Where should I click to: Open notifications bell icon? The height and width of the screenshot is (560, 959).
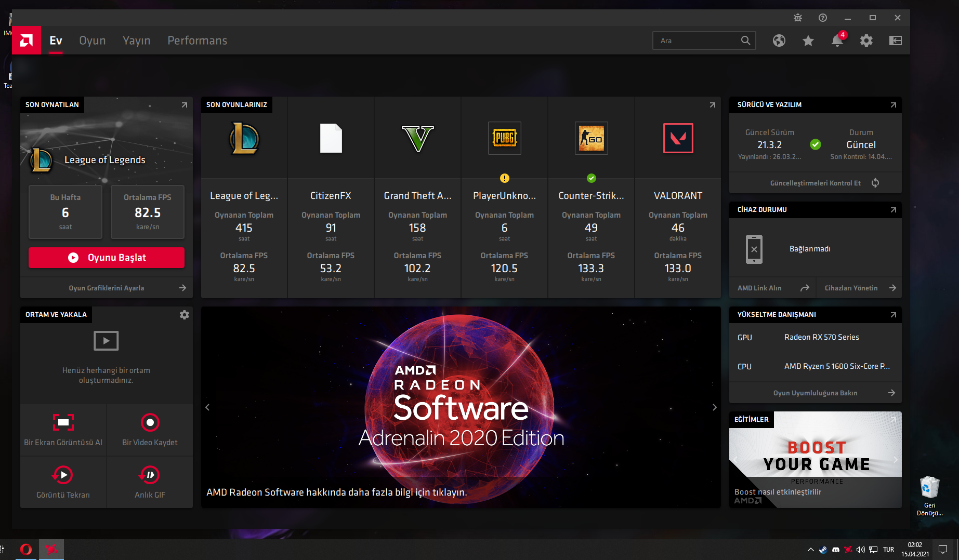coord(837,40)
